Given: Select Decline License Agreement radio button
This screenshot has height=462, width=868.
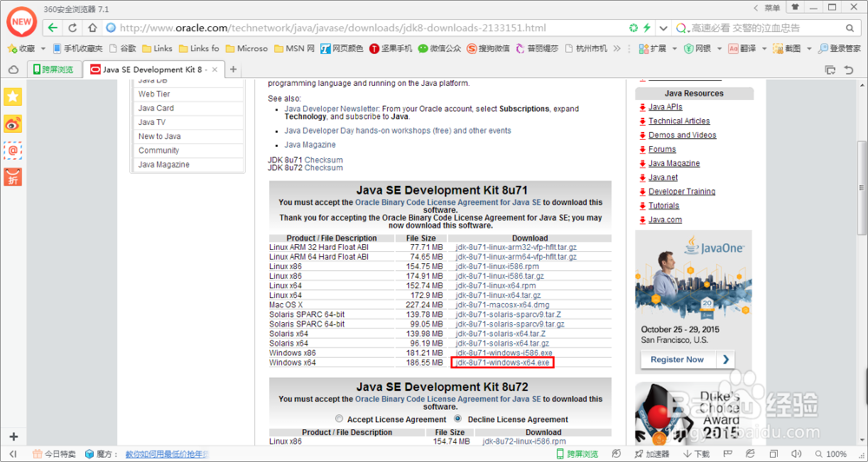Looking at the screenshot, I should point(457,419).
